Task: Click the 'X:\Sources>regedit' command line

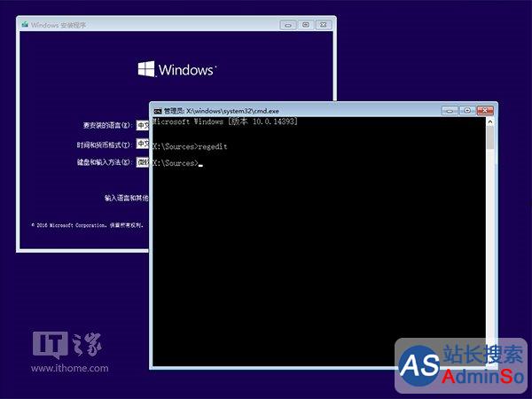Action: (x=190, y=146)
